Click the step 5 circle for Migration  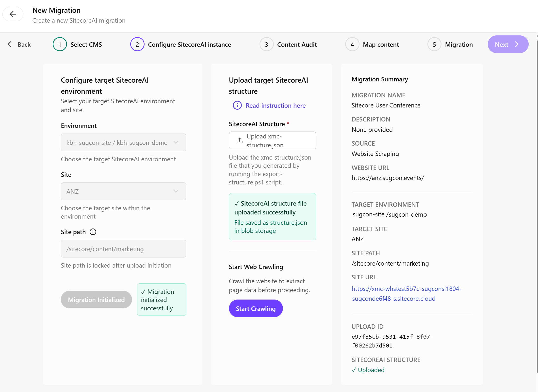coord(434,44)
